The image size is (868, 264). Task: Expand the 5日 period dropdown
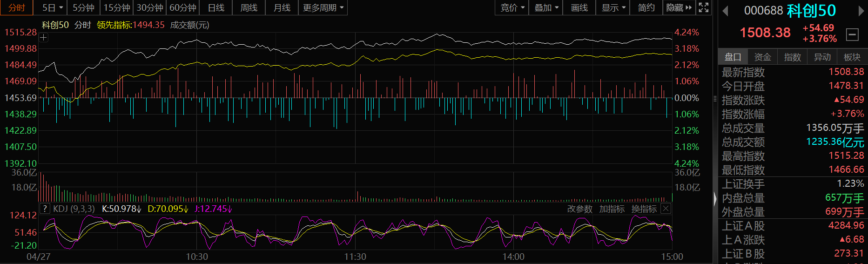click(52, 8)
